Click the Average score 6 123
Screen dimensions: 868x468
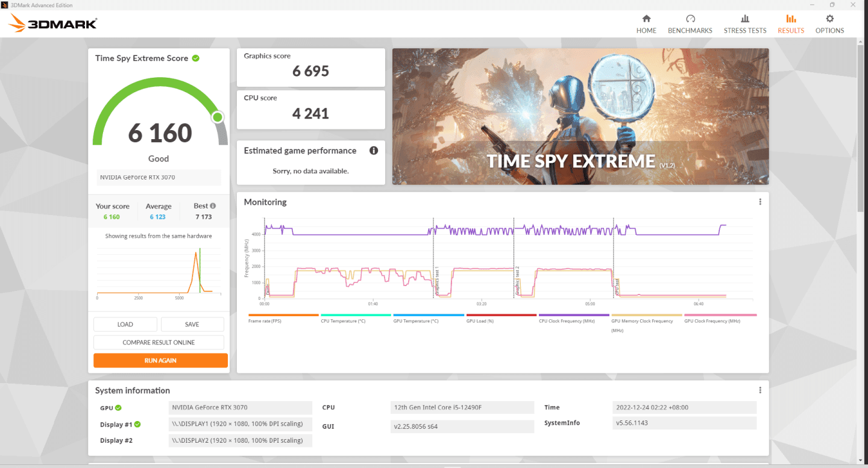(157, 217)
